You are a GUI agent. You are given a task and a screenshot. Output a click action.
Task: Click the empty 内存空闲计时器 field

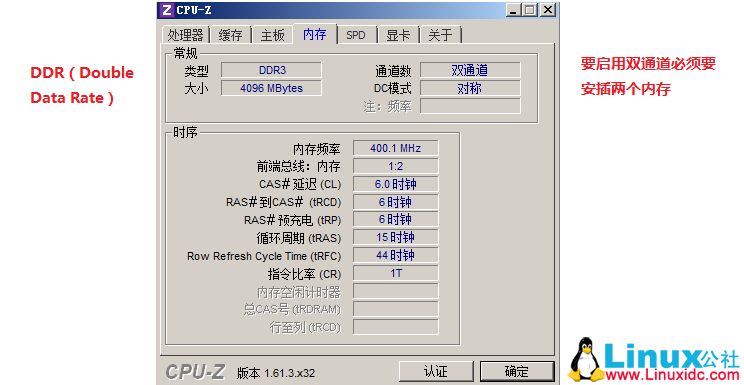tap(395, 291)
